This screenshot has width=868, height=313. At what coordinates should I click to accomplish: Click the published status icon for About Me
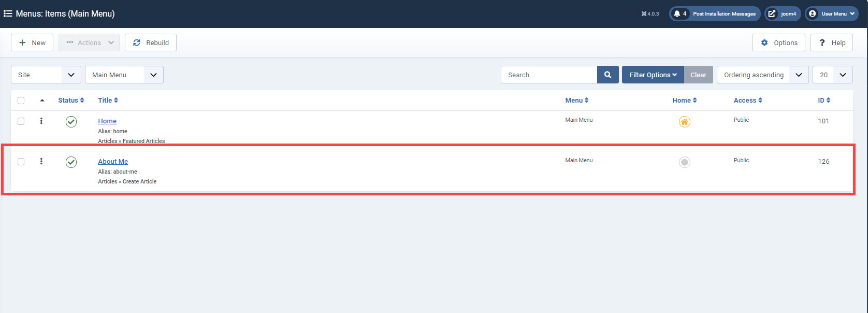point(71,162)
